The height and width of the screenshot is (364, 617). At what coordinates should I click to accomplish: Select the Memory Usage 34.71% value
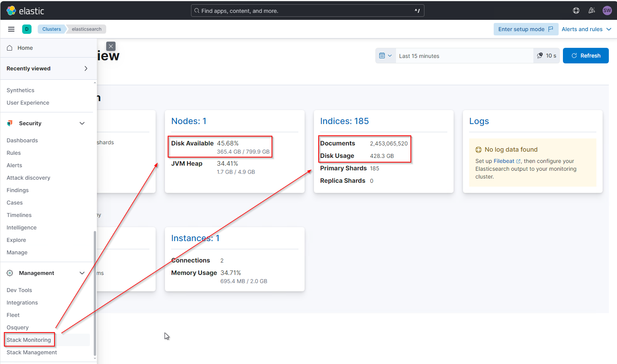point(231,273)
